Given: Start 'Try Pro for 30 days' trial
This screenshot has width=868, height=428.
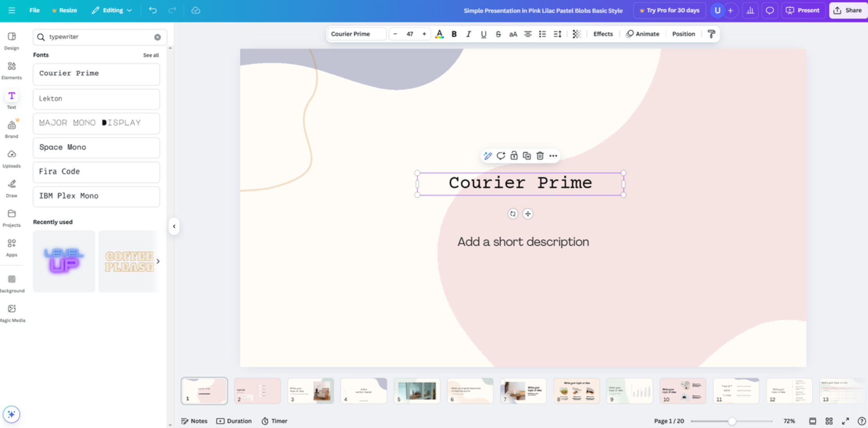Looking at the screenshot, I should pos(669,10).
